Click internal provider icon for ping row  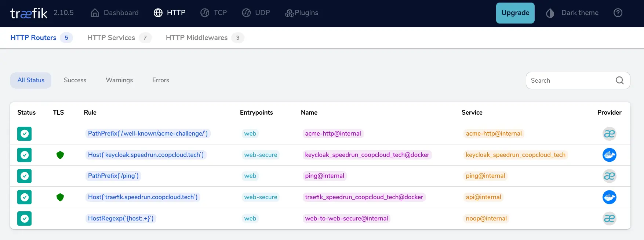610,176
